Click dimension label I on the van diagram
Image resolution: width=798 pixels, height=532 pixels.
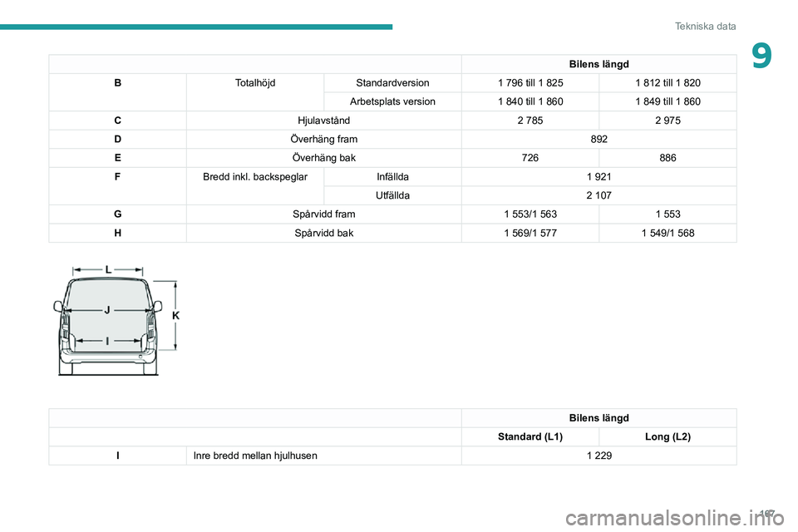tap(107, 341)
